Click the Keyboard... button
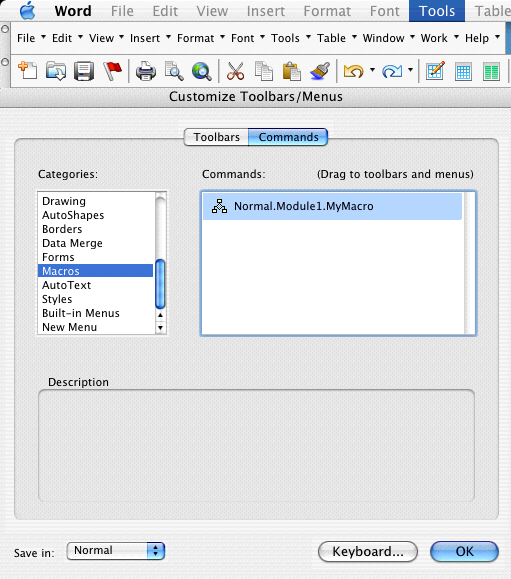Image resolution: width=511 pixels, height=579 pixels. [x=368, y=551]
